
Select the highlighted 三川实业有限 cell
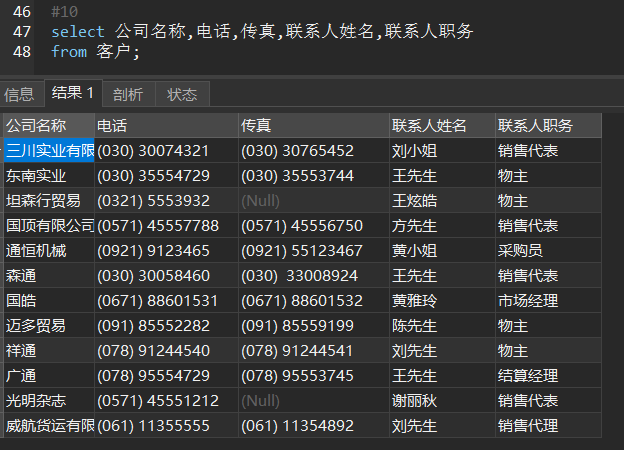(49, 151)
